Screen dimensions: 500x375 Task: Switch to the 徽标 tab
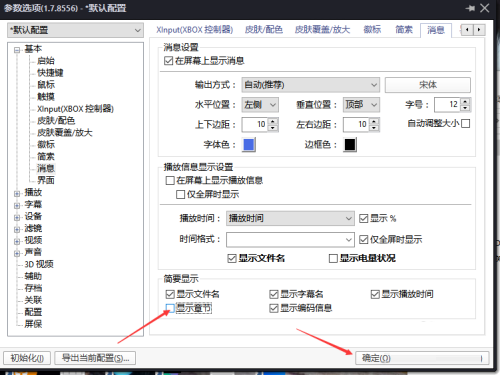coord(372,30)
